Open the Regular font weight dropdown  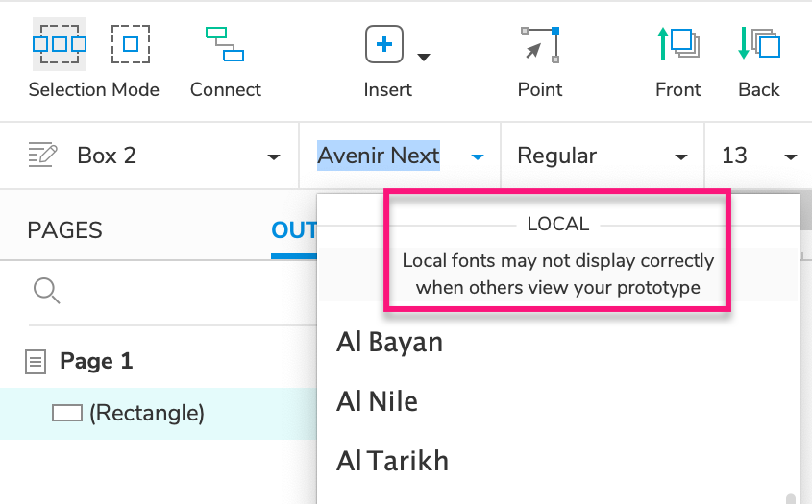point(681,156)
